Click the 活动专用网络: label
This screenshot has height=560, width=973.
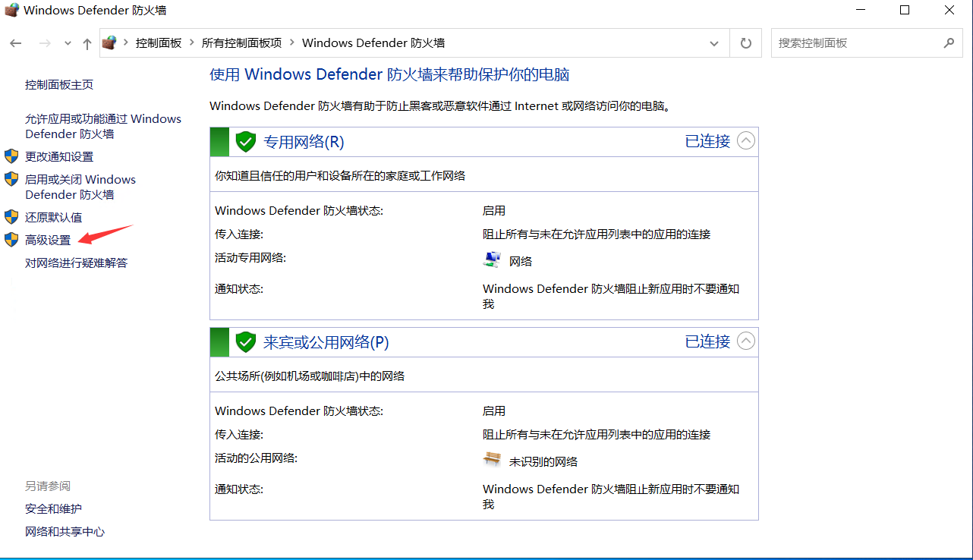click(250, 258)
